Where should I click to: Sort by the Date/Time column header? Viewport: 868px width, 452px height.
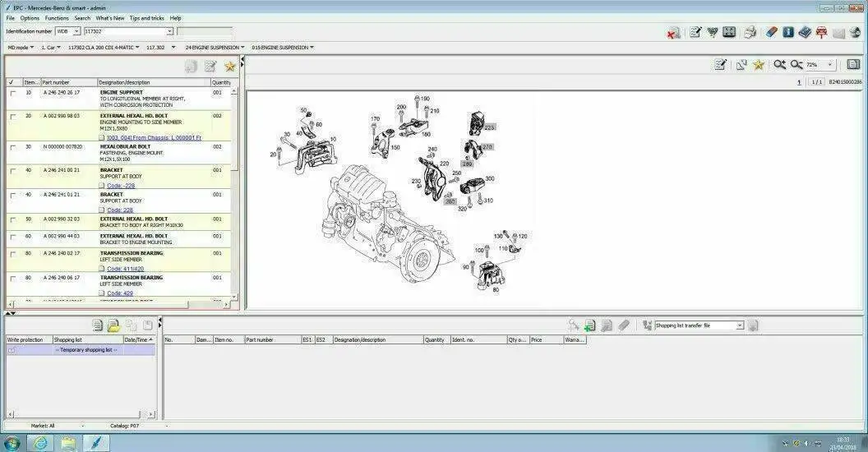[x=139, y=339]
